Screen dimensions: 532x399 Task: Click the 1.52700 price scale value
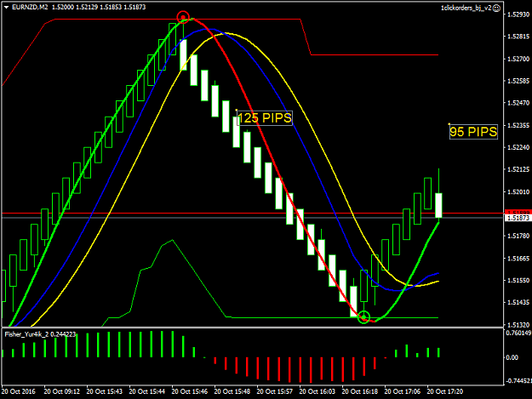518,59
